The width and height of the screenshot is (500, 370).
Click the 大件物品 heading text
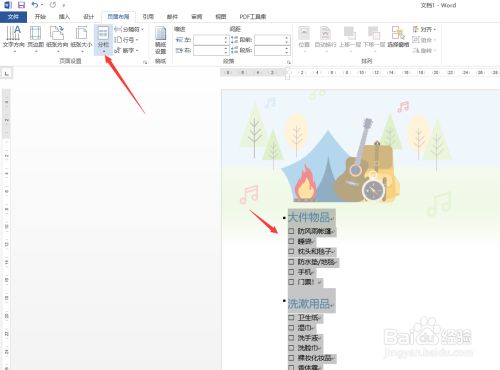(x=309, y=217)
